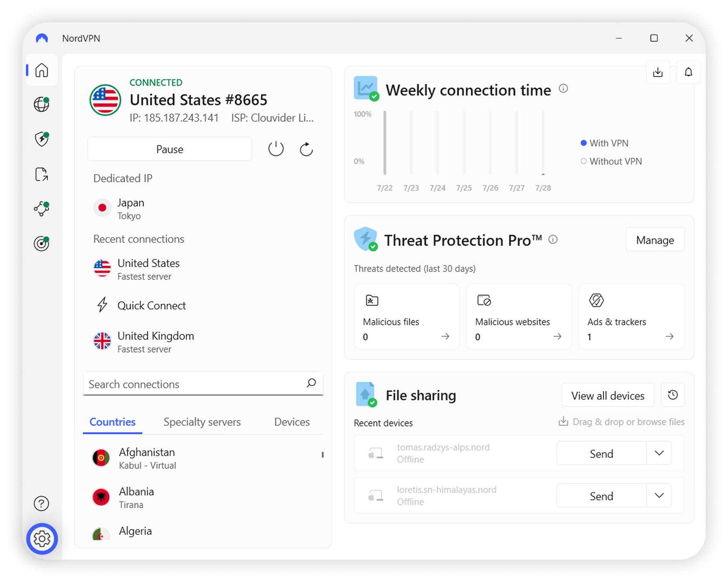Open file sharing transfer history clock icon
Image resolution: width=728 pixels, height=582 pixels.
[x=673, y=395]
